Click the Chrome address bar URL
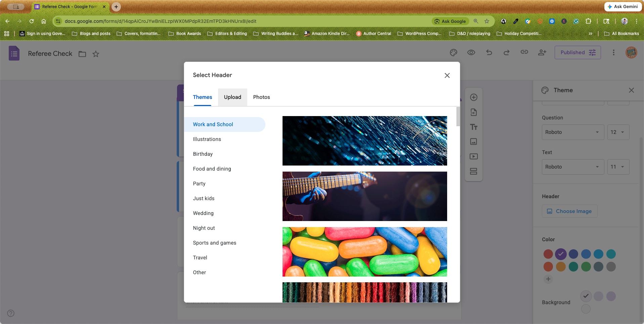The height and width of the screenshot is (324, 644). pos(161,21)
